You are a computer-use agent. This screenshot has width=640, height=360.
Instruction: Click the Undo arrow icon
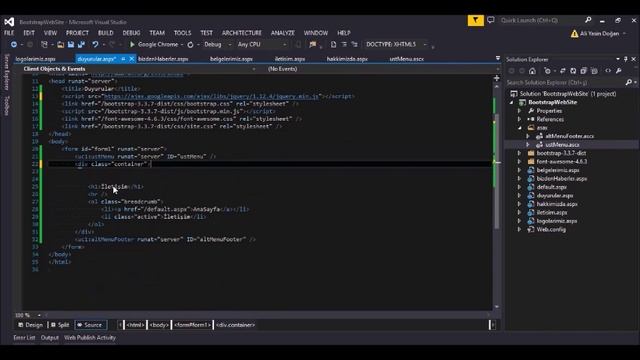coord(95,44)
